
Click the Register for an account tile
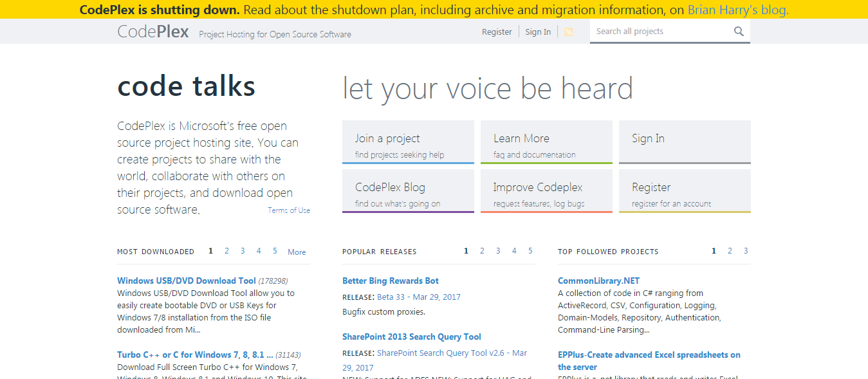(x=685, y=191)
